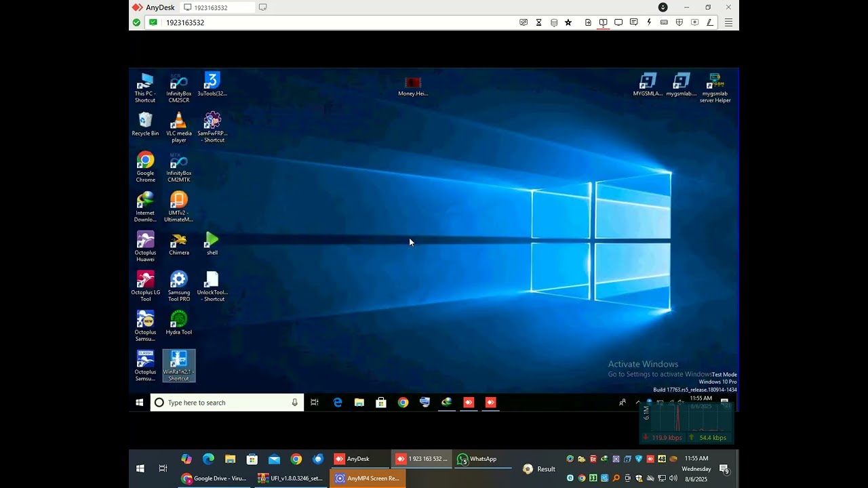Open AnyDesk keyboard settings icon
The width and height of the screenshot is (868, 488).
click(664, 22)
